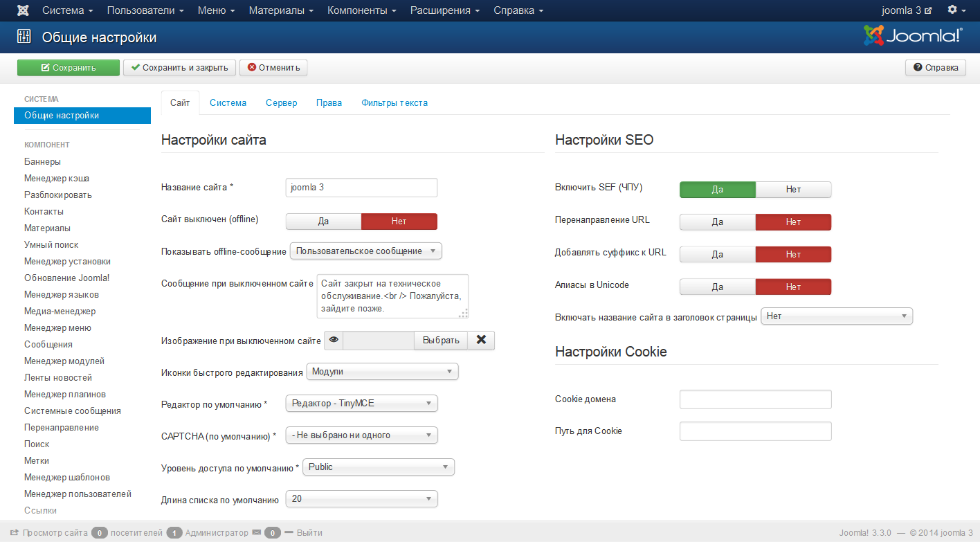The width and height of the screenshot is (980, 542).
Task: Click Выйти logout icon in the footer
Action: coord(309,532)
